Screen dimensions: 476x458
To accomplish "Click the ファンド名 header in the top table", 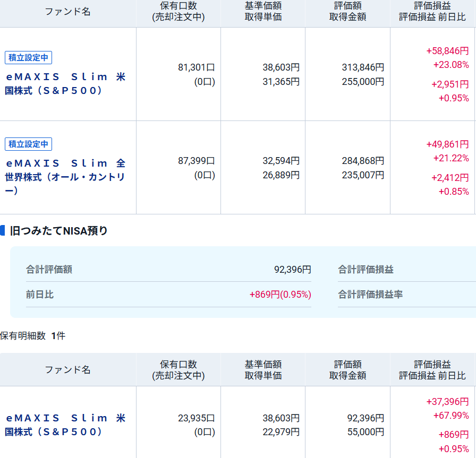I will 67,12.
